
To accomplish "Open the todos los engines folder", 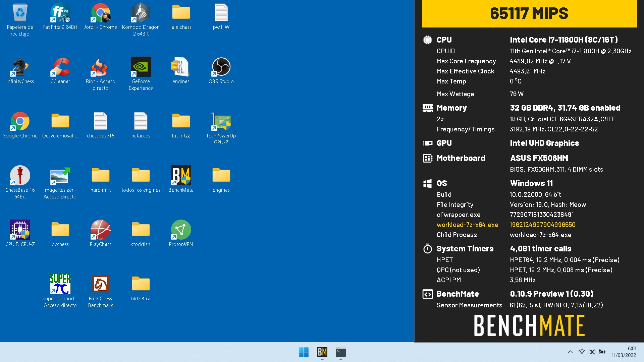I will (x=141, y=179).
